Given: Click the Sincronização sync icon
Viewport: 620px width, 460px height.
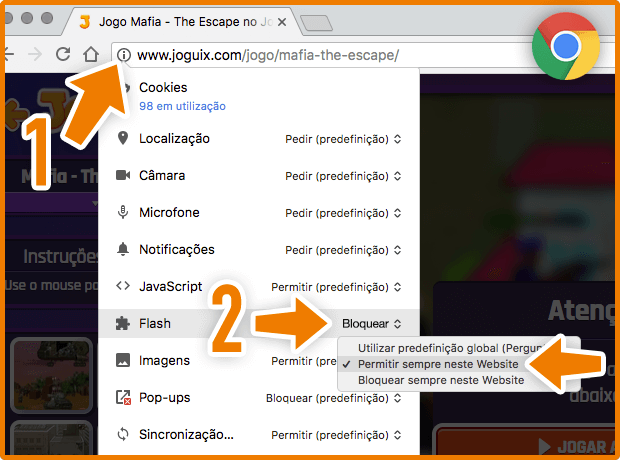Looking at the screenshot, I should [123, 434].
